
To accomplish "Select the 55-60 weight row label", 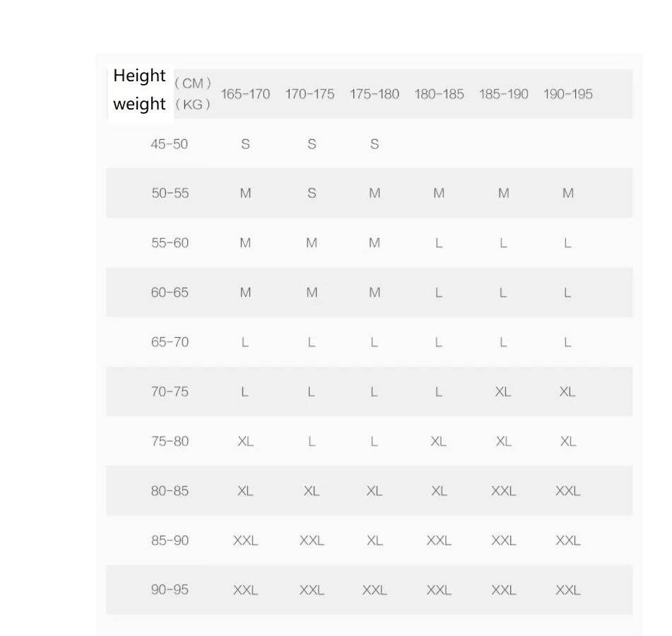I will 170,243.
